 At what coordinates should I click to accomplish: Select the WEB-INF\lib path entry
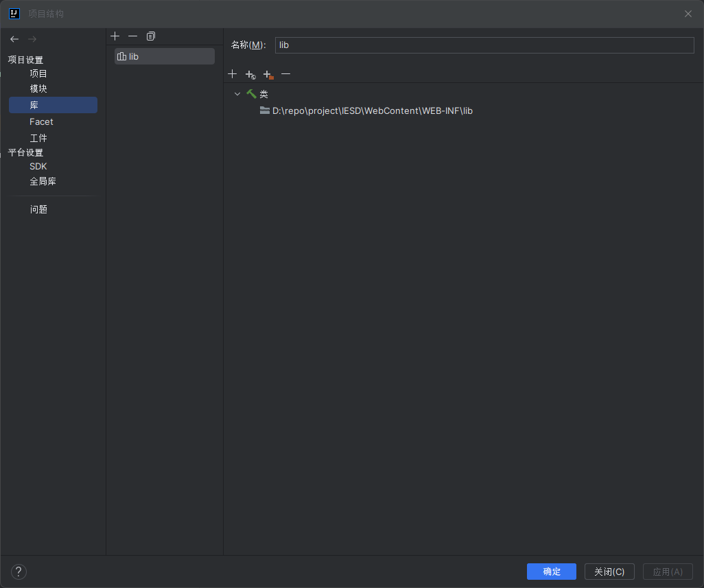[366, 111]
